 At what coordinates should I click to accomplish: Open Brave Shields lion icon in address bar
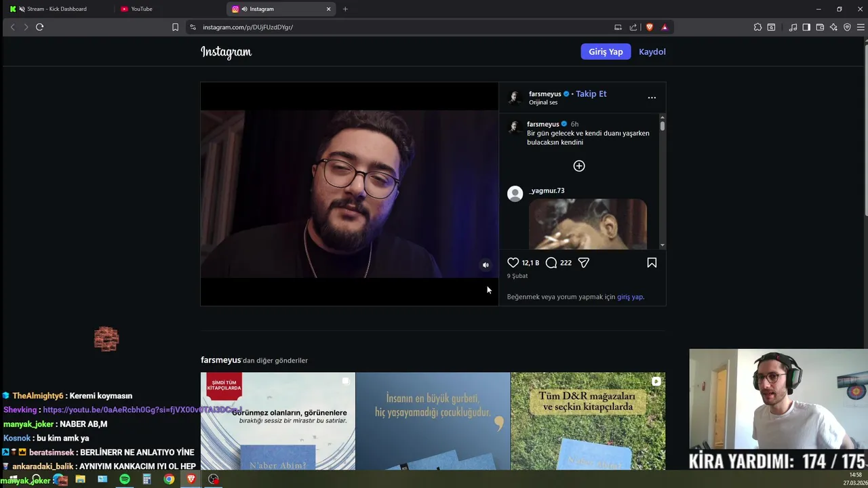click(649, 27)
